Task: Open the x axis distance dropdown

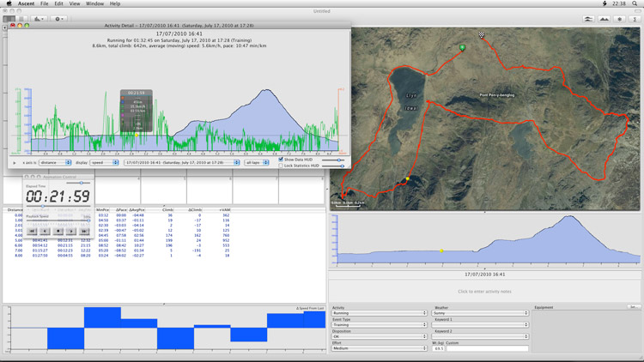Action: (55, 162)
